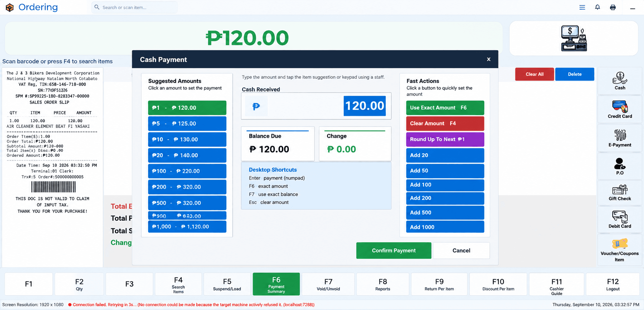Select suggested amount ₱1 - ₱120.00

click(187, 108)
